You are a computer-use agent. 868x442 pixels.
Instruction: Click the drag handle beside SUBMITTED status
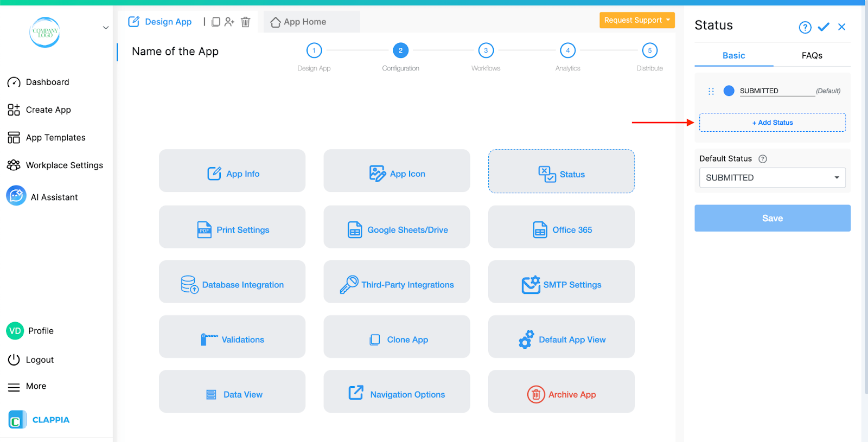click(x=711, y=91)
